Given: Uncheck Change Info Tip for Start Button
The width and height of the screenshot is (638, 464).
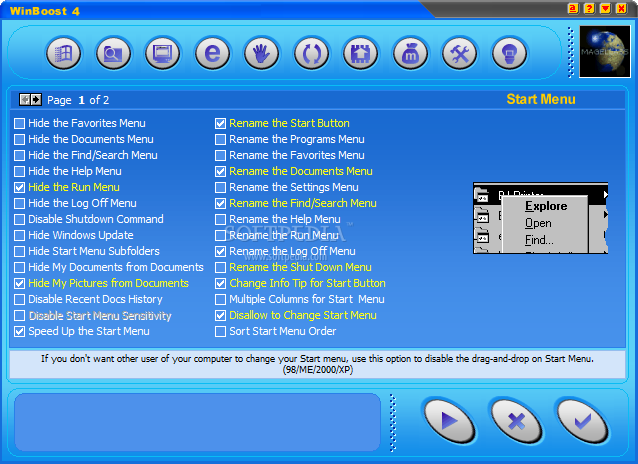Looking at the screenshot, I should click(220, 283).
